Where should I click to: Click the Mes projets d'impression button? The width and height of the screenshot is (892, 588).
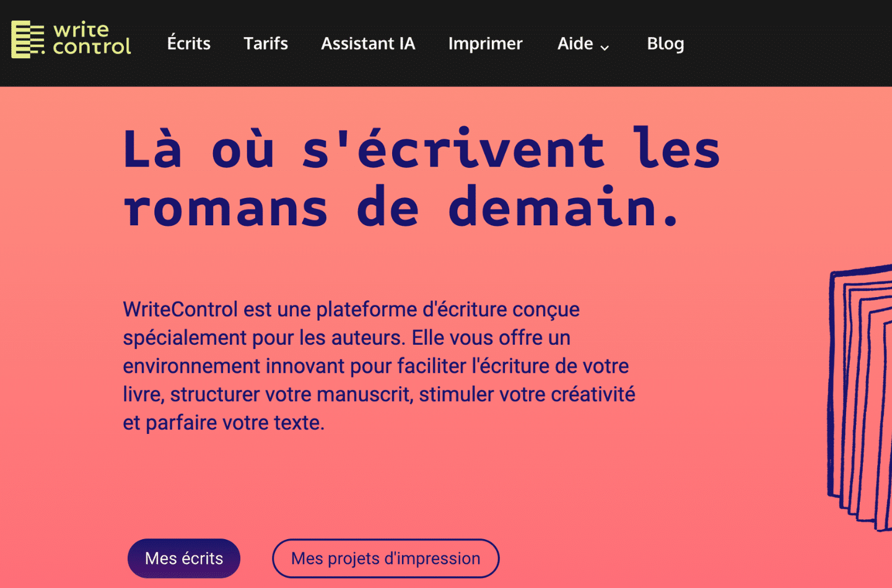coord(385,558)
